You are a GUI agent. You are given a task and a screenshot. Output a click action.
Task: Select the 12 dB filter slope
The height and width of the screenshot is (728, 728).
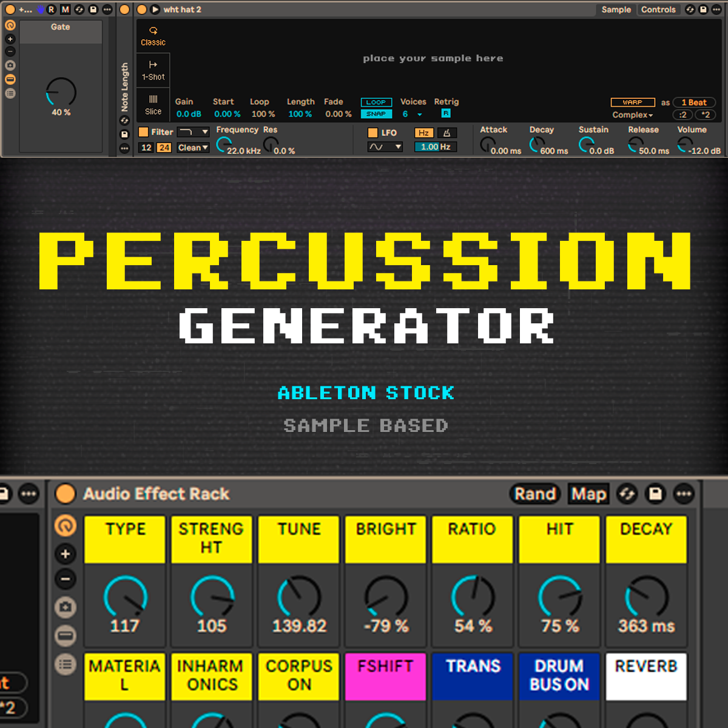click(146, 147)
